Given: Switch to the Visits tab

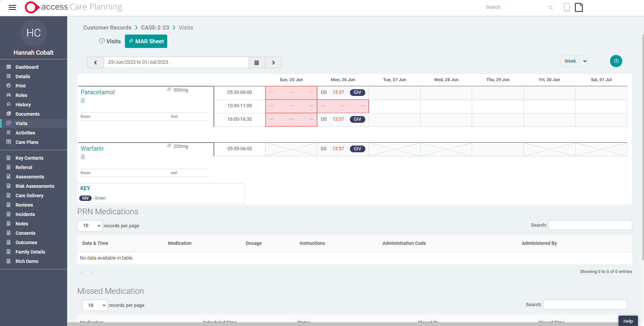Looking at the screenshot, I should pyautogui.click(x=110, y=41).
